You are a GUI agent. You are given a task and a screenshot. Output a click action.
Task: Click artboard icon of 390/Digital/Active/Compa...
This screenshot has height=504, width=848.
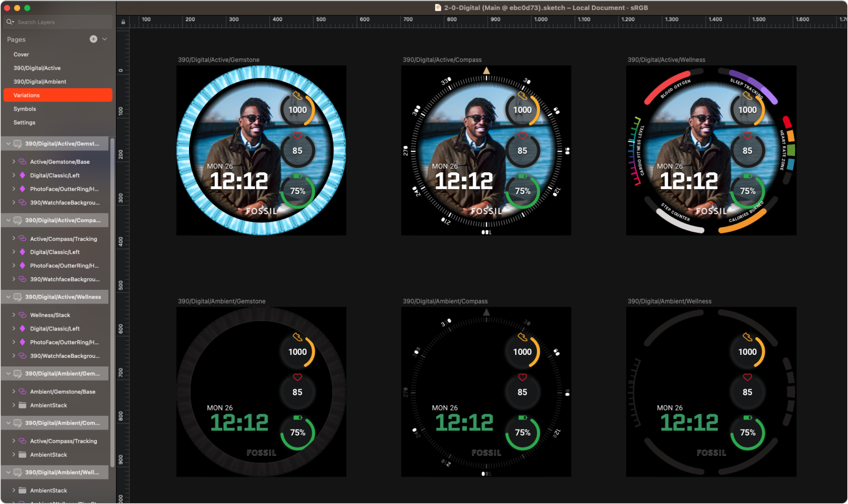pyautogui.click(x=17, y=220)
